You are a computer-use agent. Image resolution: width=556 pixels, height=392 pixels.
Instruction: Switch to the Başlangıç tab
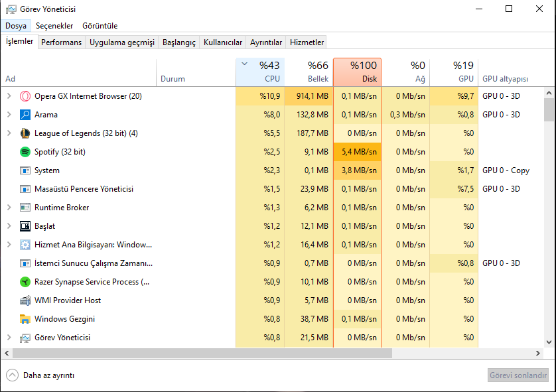(x=179, y=42)
